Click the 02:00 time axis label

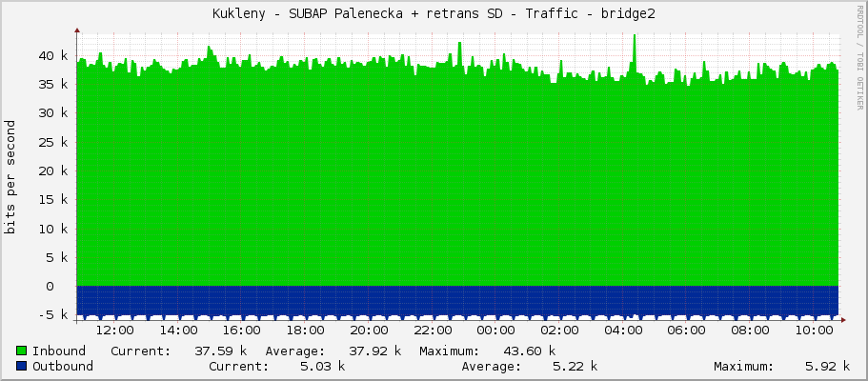coord(559,331)
